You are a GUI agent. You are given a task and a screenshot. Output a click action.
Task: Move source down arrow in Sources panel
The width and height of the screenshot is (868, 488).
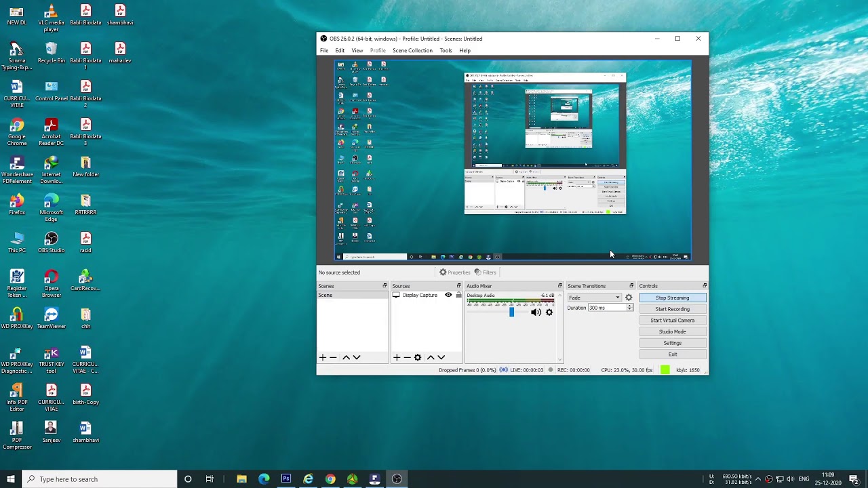point(441,357)
